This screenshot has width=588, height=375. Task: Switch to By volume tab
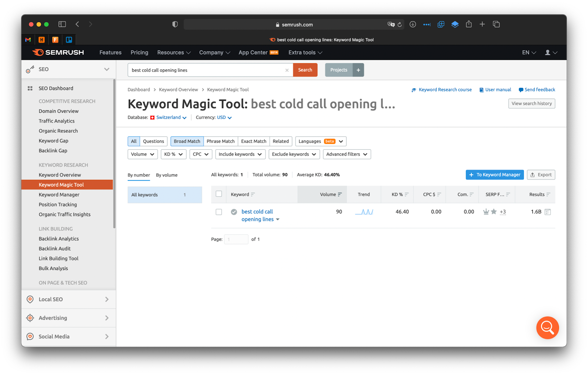click(x=166, y=175)
